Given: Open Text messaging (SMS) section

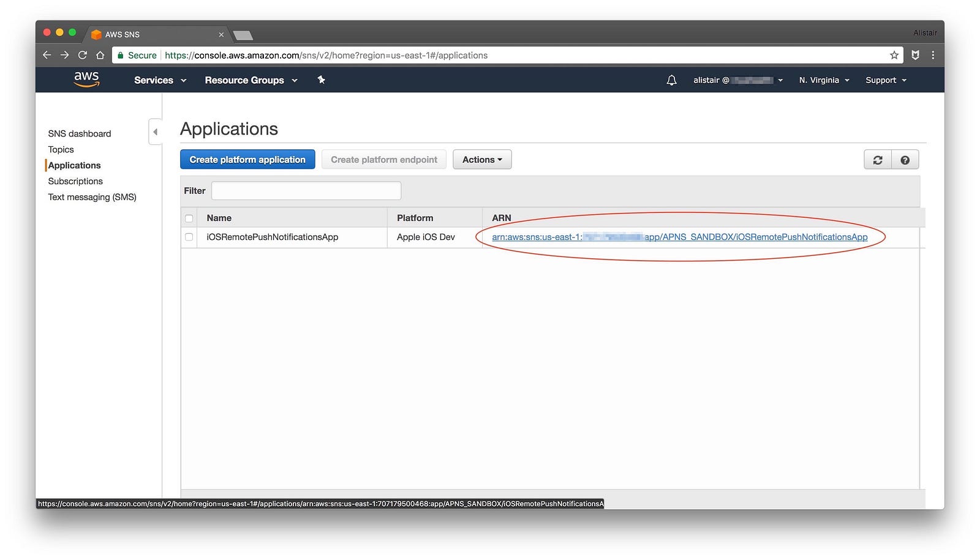Looking at the screenshot, I should 92,197.
